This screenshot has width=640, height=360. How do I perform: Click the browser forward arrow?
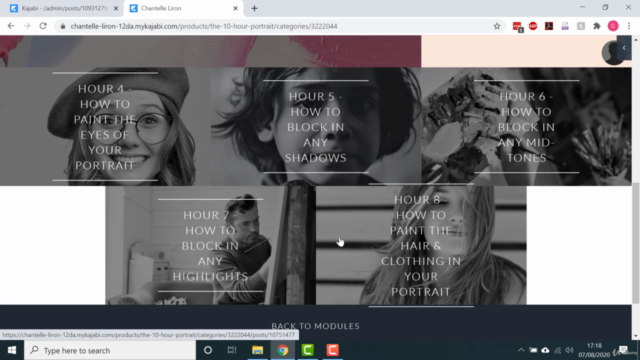coord(27,26)
